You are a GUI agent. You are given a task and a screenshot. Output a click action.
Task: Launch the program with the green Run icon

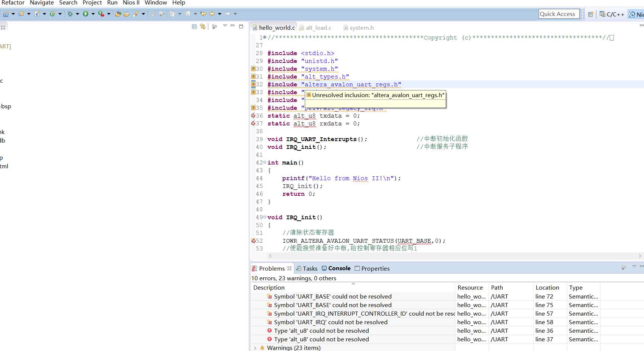point(86,14)
